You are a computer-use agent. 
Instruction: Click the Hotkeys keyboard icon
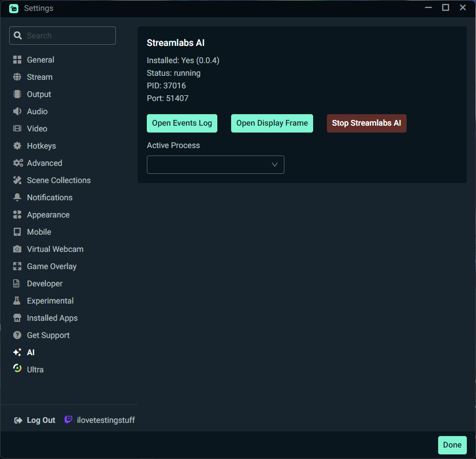(17, 146)
